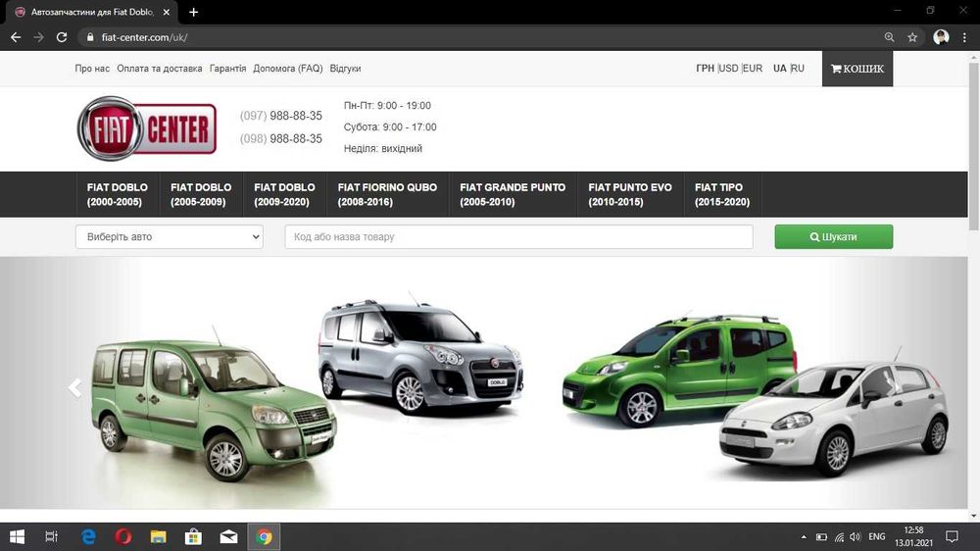
Task: Open Оплата та доставка page
Action: pyautogui.click(x=160, y=69)
